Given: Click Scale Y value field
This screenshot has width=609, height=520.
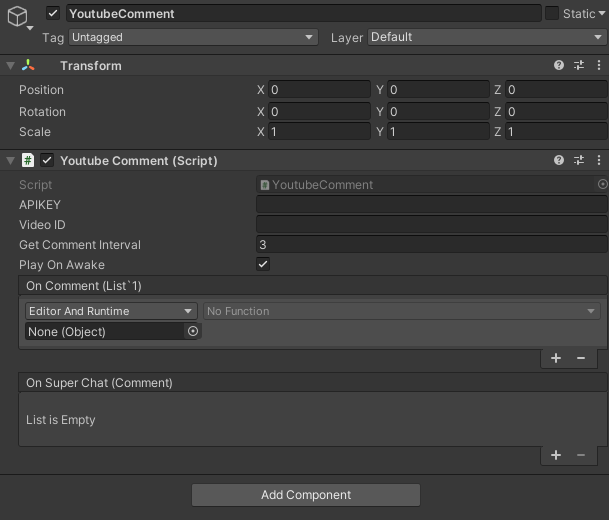Looking at the screenshot, I should (x=438, y=132).
